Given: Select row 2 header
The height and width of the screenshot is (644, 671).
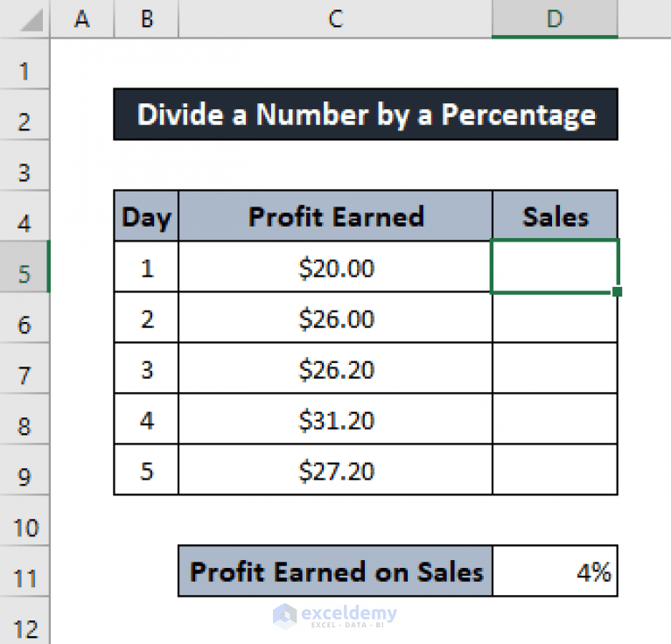Looking at the screenshot, I should point(24,115).
